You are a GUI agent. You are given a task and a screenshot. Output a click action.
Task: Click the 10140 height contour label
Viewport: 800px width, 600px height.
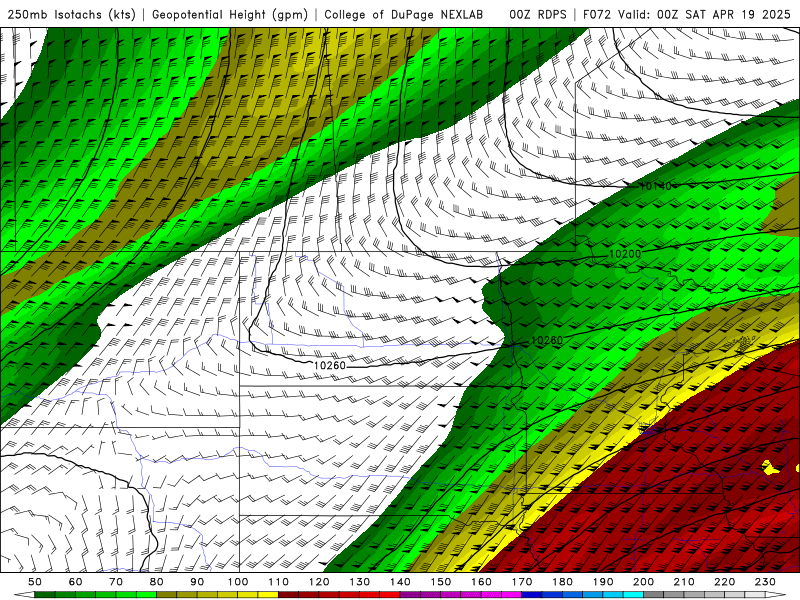click(x=656, y=186)
